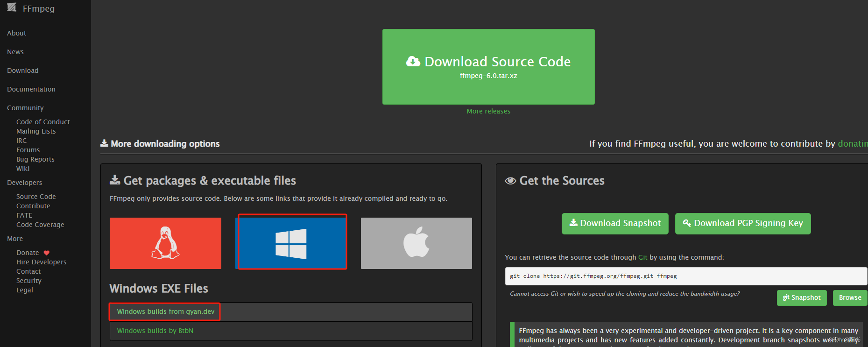Click Download PGP Signing Key button
The height and width of the screenshot is (347, 868).
point(743,224)
